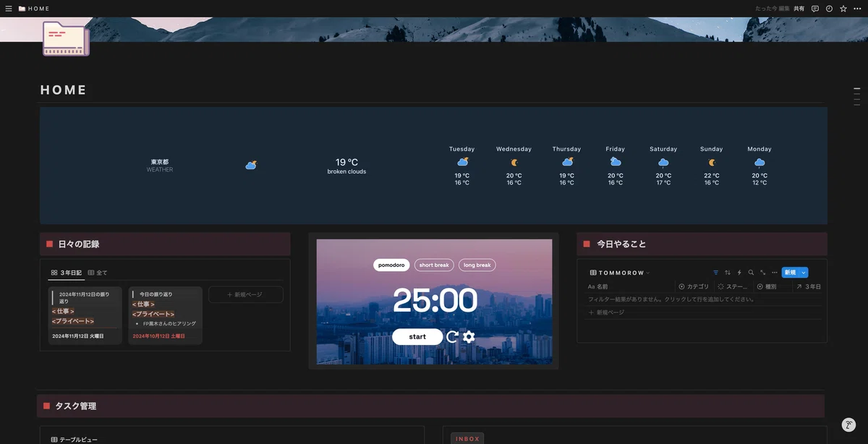Viewport: 868px width, 444px height.
Task: Open the 3年日 relation column header
Action: [808, 286]
